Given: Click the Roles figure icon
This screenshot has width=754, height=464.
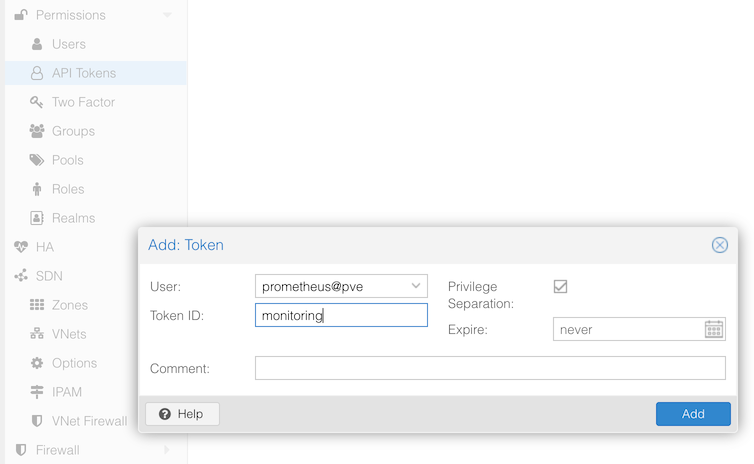Looking at the screenshot, I should [37, 189].
